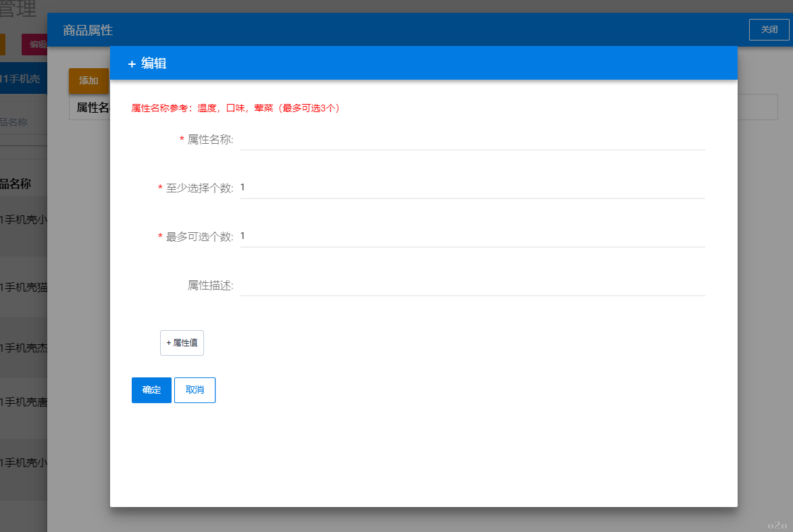This screenshot has width=793, height=532.
Task: Add a new value with + 属性值
Action: pos(182,343)
